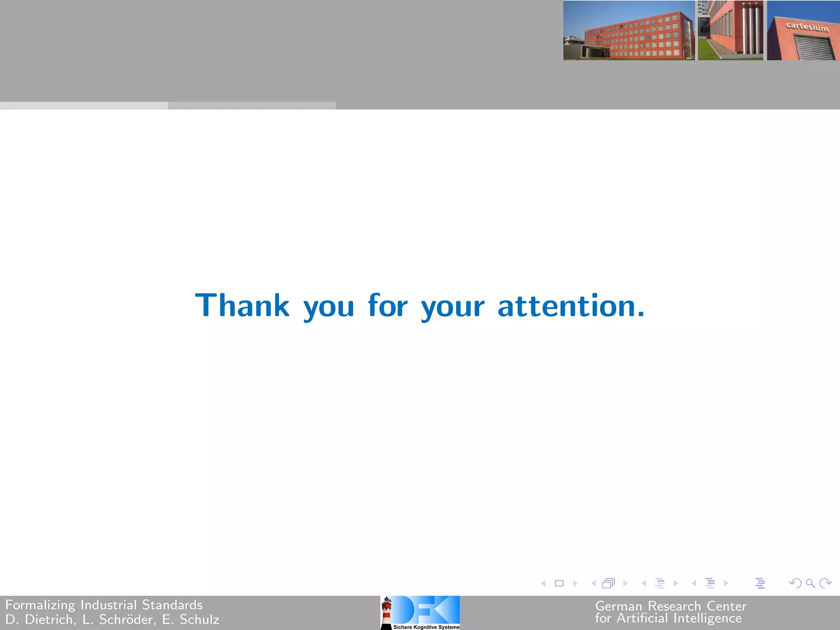Go to previous frame arrow before stacked frames
The height and width of the screenshot is (630, 840).
pyautogui.click(x=593, y=583)
